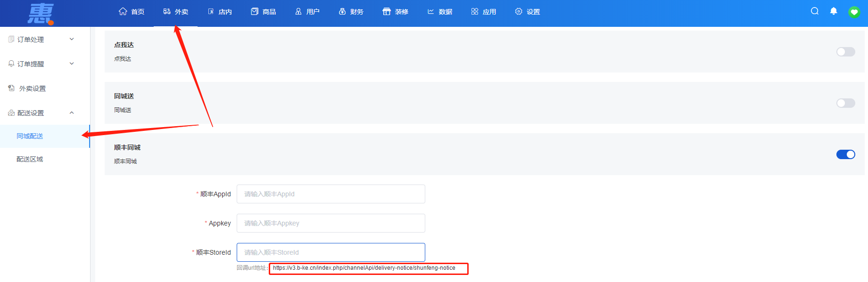
Task: Click the document icon beside 订单处理
Action: tap(11, 39)
